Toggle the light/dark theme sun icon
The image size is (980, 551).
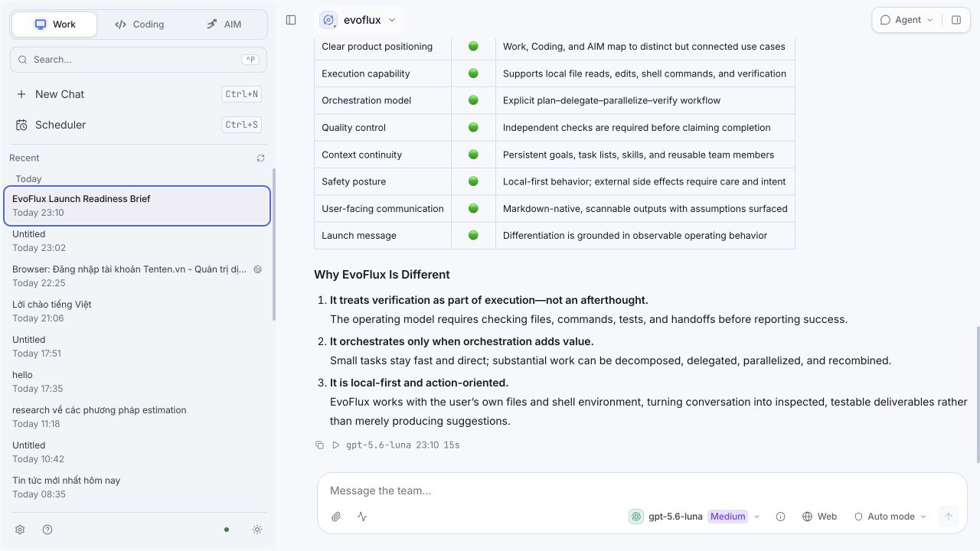point(257,530)
